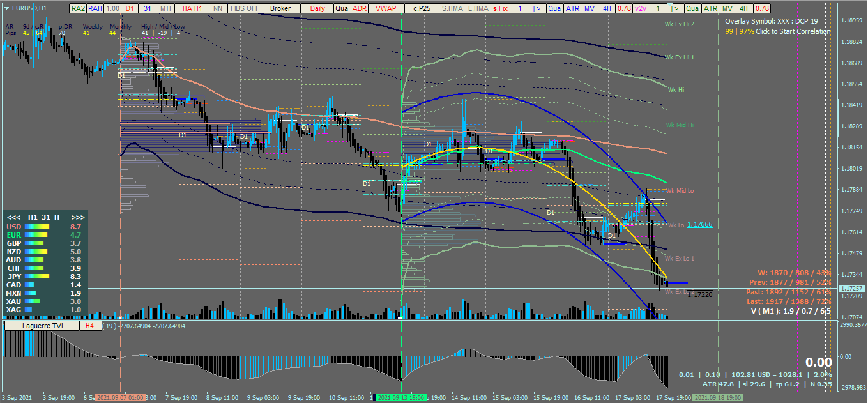This screenshot has height=403, width=868.
Task: Click the blue 31 button
Action: [148, 8]
